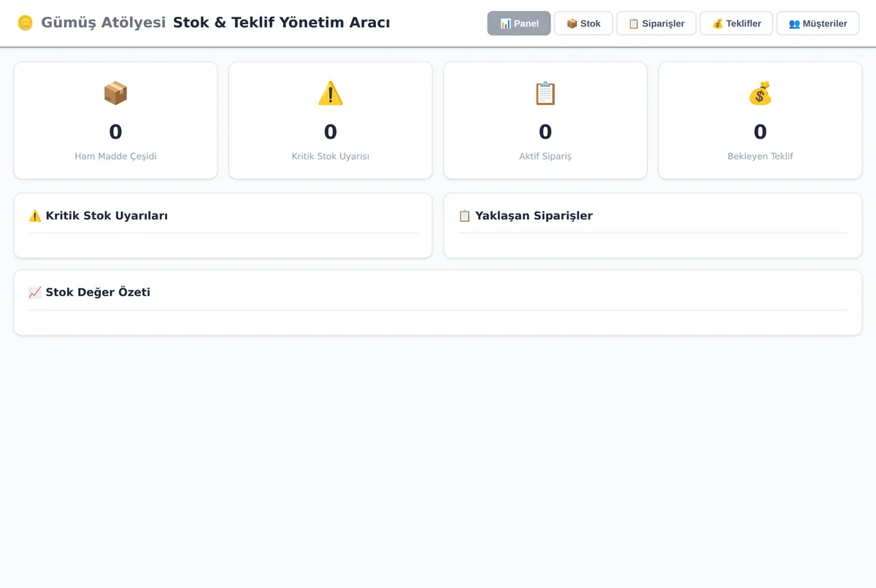The height and width of the screenshot is (588, 876).
Task: Click the Yaklaşan Siparişler heading
Action: click(534, 216)
